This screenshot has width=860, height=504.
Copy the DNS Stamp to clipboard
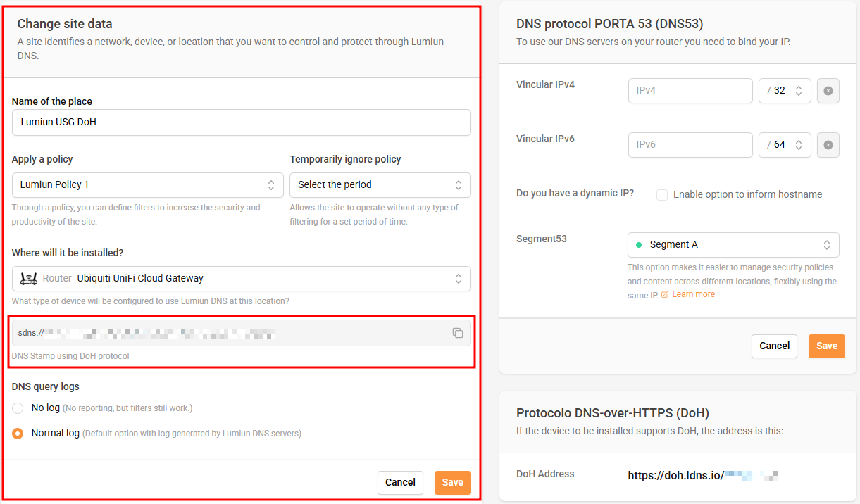(x=458, y=333)
